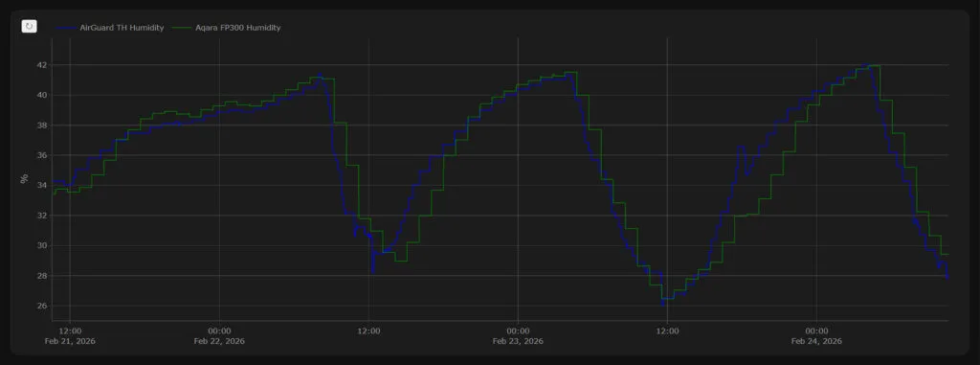Screen dimensions: 980x365
Task: Toggle Aqara FP300 Humidity legend entry
Action: [226, 28]
